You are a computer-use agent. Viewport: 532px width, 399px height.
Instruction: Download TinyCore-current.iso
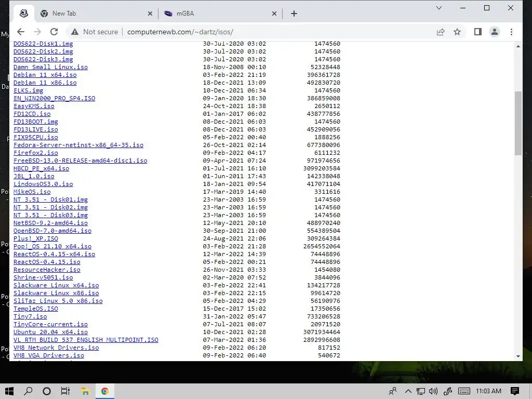(x=50, y=324)
